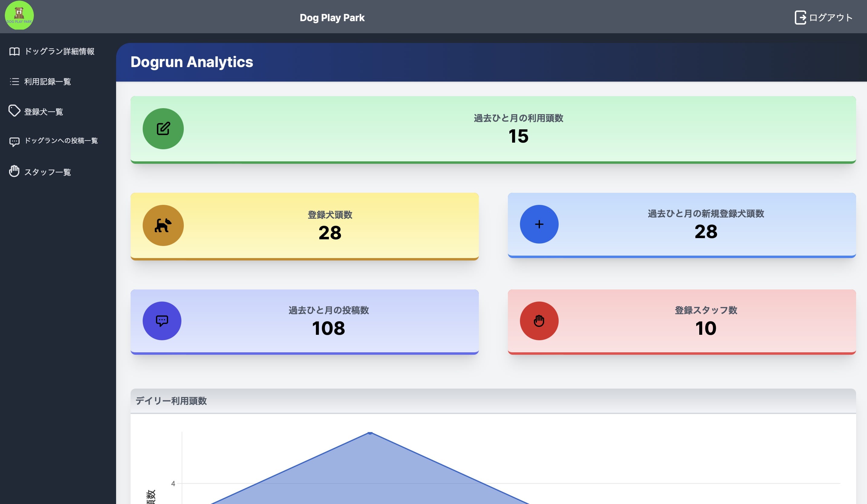Open 利用記録一覧 in the sidebar

tap(47, 82)
